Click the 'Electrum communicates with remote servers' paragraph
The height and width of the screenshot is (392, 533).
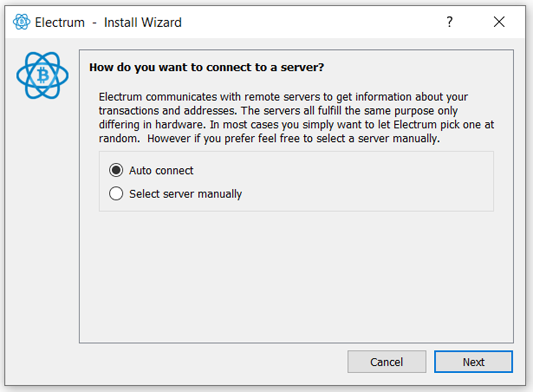coord(297,117)
